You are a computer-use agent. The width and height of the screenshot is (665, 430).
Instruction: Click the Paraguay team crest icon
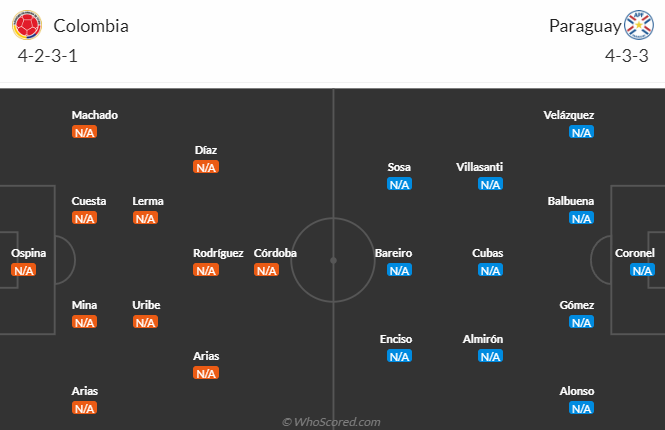pos(637,26)
